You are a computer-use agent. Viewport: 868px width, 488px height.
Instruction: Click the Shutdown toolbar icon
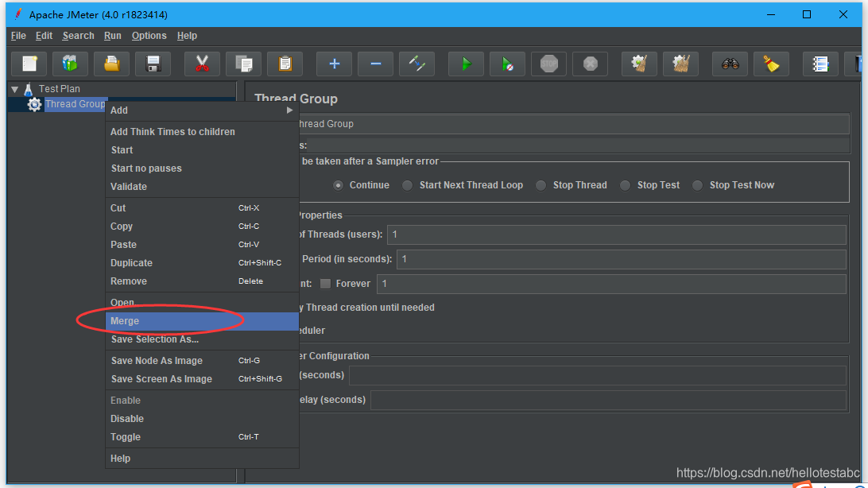pyautogui.click(x=590, y=64)
